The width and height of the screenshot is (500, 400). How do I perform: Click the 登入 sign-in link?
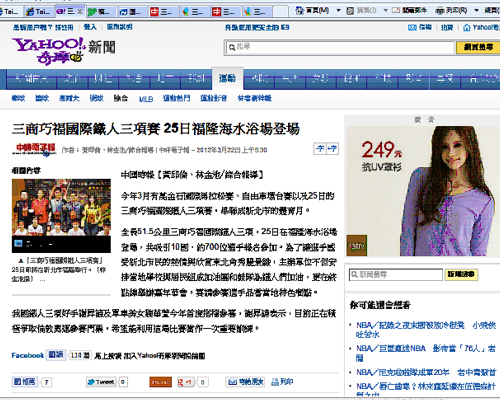point(90,27)
